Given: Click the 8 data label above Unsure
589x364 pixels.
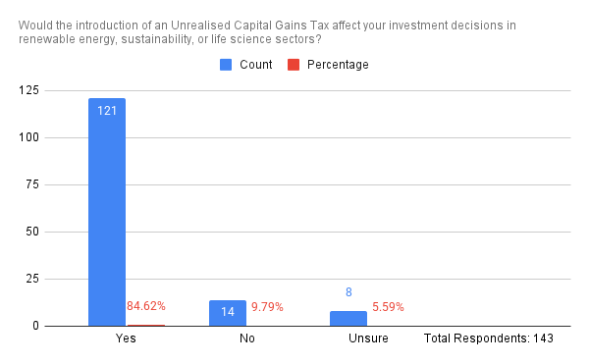Looking at the screenshot, I should 348,292.
